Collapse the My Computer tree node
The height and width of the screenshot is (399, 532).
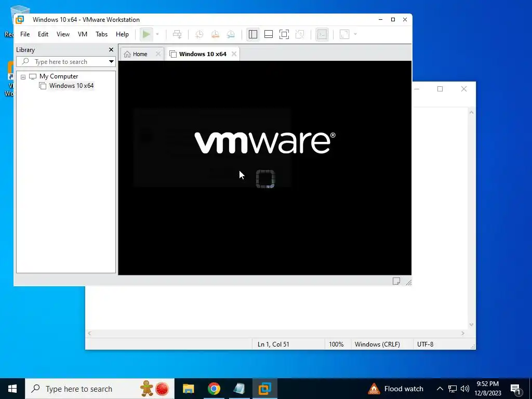pyautogui.click(x=23, y=77)
